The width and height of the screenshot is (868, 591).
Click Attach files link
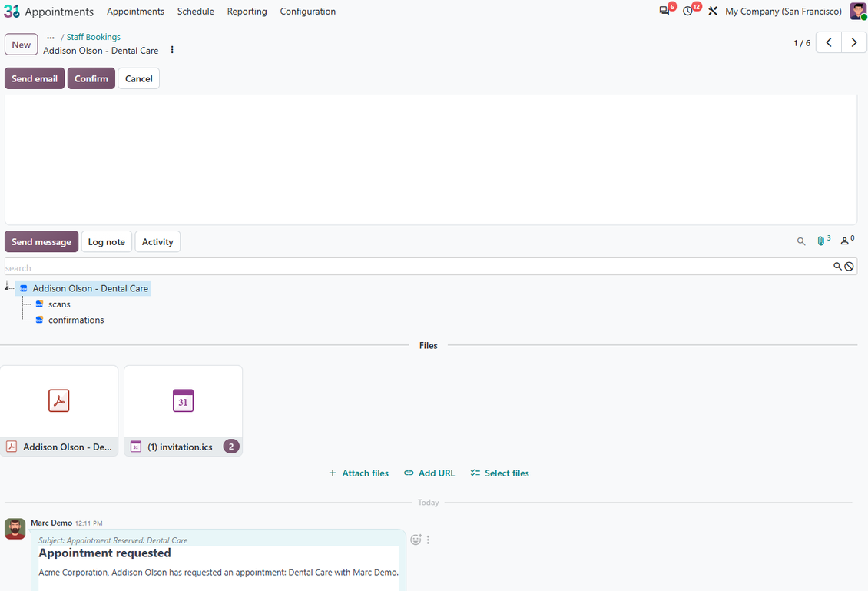coord(359,473)
